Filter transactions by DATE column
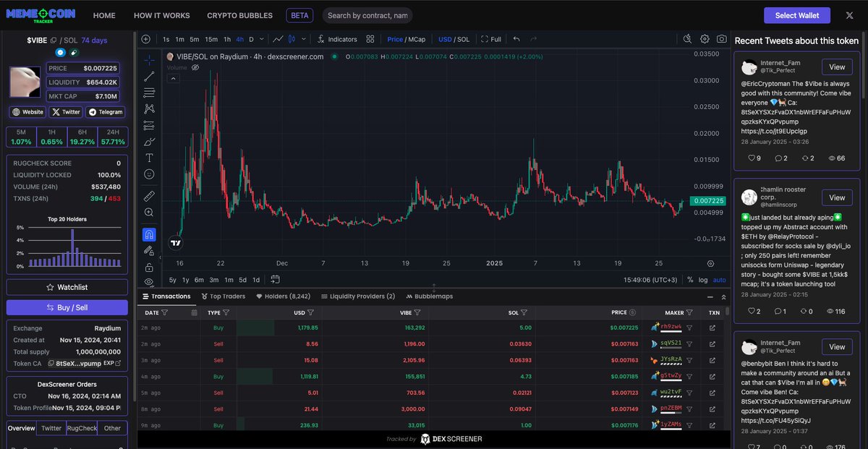Image resolution: width=868 pixels, height=449 pixels. tap(165, 312)
